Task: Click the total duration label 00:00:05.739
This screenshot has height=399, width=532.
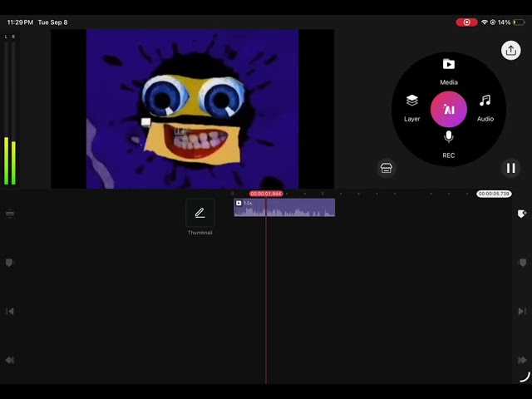Action: coord(494,194)
